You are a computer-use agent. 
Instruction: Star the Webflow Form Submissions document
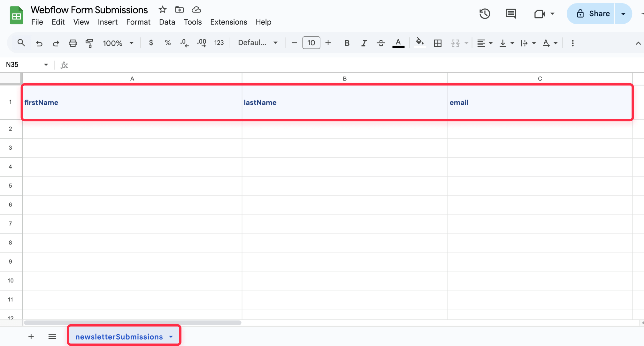163,10
